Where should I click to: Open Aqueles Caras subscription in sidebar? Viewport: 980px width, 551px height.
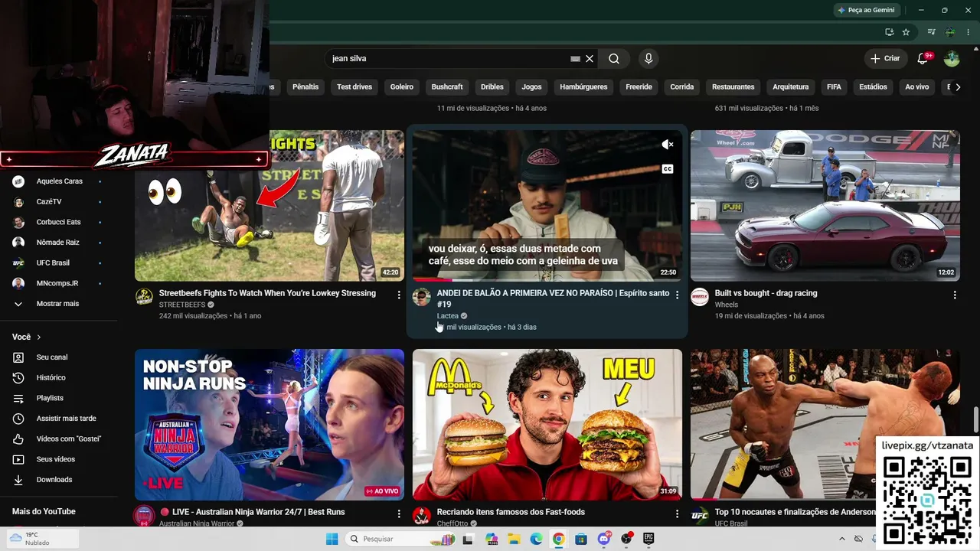(59, 181)
